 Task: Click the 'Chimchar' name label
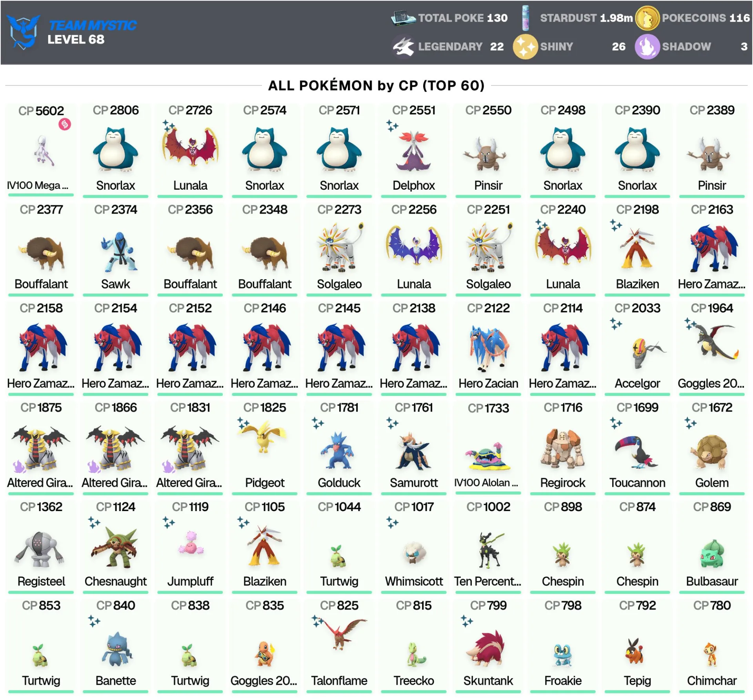point(712,681)
